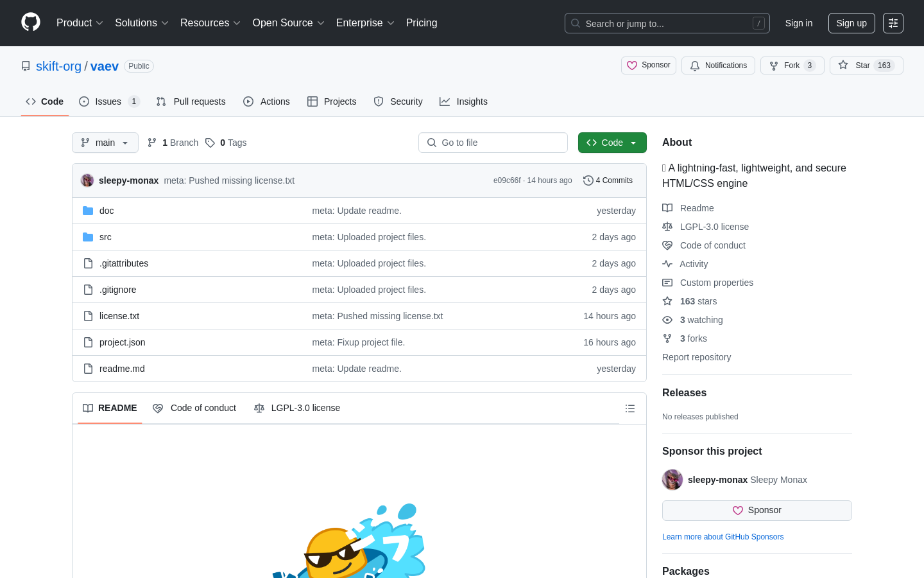Expand the Solutions menu

[142, 23]
